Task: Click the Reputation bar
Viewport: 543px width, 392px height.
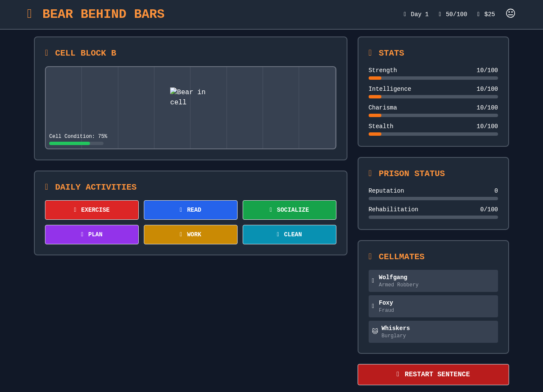Action: (433, 199)
